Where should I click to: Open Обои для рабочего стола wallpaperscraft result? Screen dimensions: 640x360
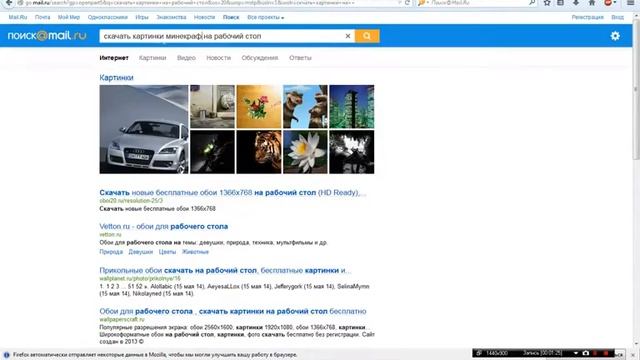click(x=233, y=311)
